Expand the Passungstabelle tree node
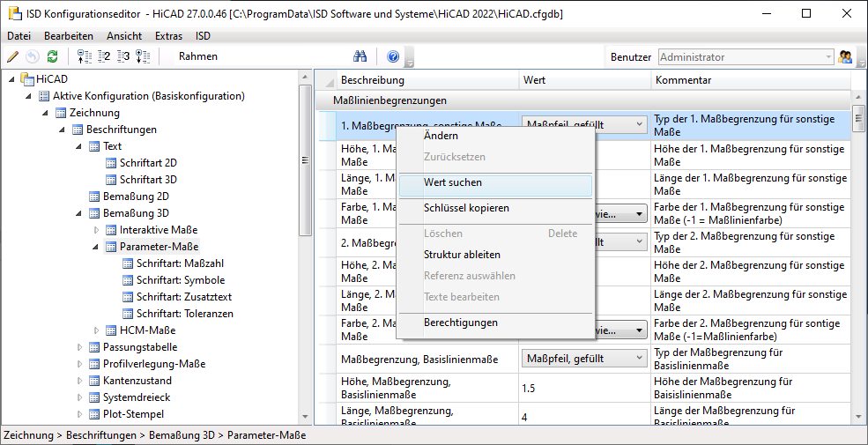This screenshot has height=445, width=868. click(x=80, y=347)
